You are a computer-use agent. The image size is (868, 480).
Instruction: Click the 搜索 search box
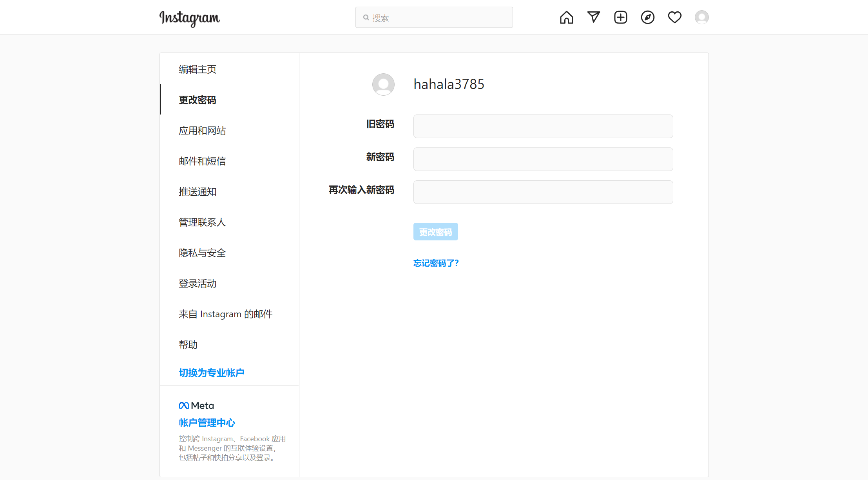(x=434, y=18)
